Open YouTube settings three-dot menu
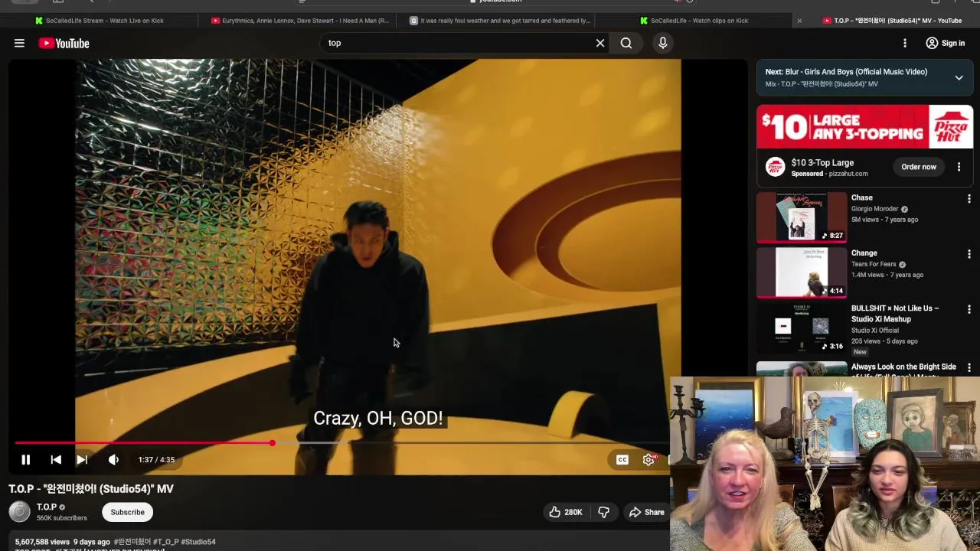The width and height of the screenshot is (980, 551). (x=905, y=43)
